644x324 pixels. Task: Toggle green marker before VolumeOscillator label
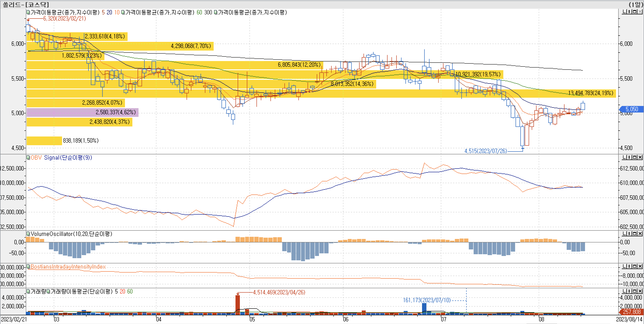click(28, 234)
